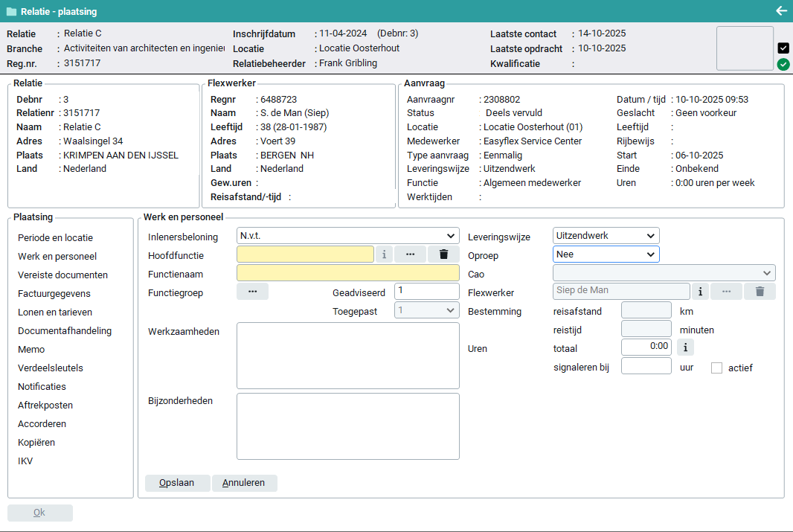The height and width of the screenshot is (532, 793).
Task: Click the back arrow in title bar
Action: click(x=780, y=11)
